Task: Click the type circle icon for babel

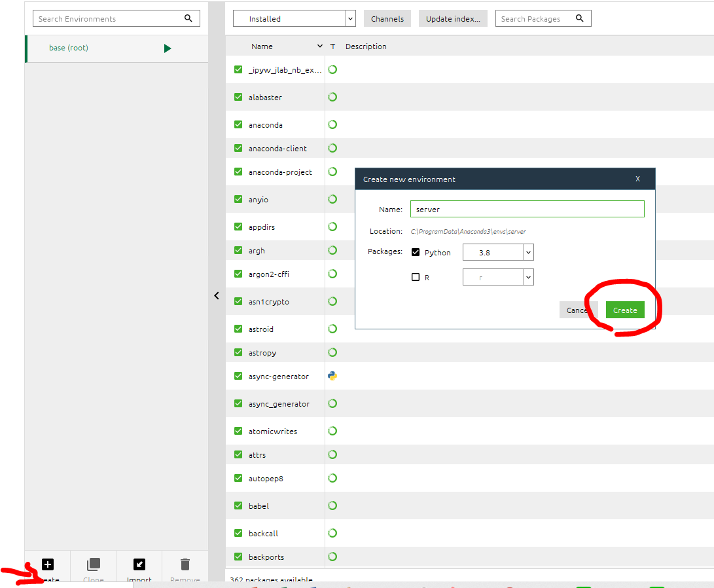Action: click(332, 505)
